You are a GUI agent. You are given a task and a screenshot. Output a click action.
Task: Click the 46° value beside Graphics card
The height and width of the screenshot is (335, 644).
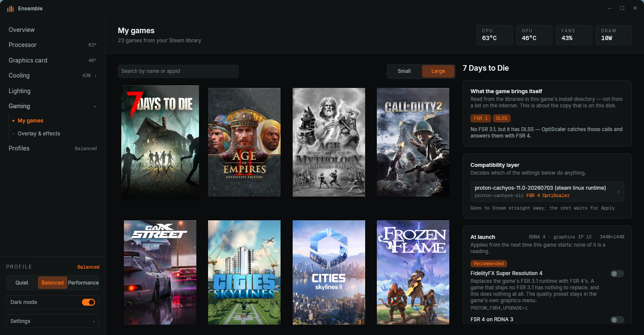point(92,61)
